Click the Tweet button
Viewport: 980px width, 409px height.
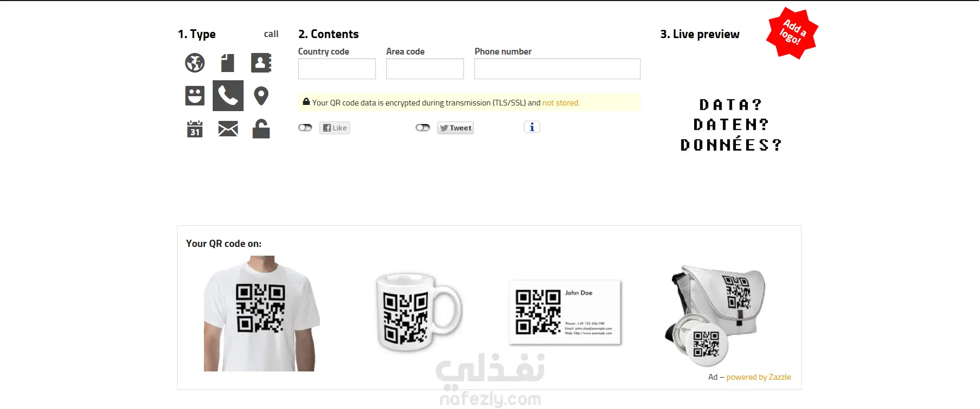tap(455, 128)
